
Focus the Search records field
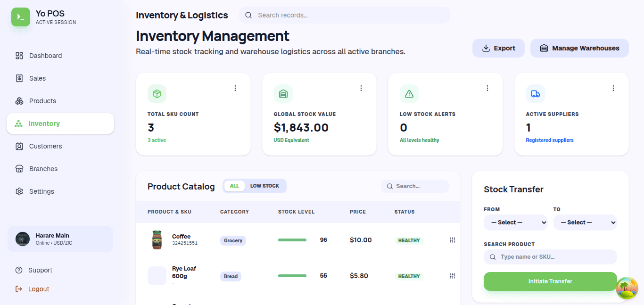click(345, 15)
